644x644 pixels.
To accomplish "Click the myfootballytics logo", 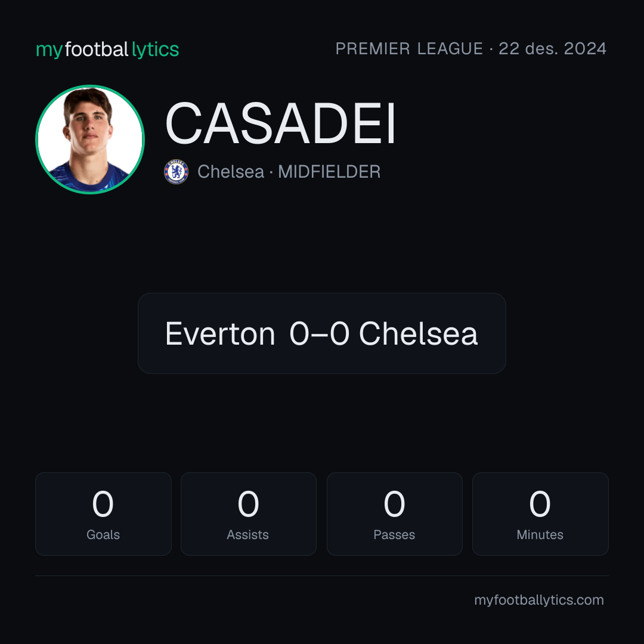I will pos(107,49).
